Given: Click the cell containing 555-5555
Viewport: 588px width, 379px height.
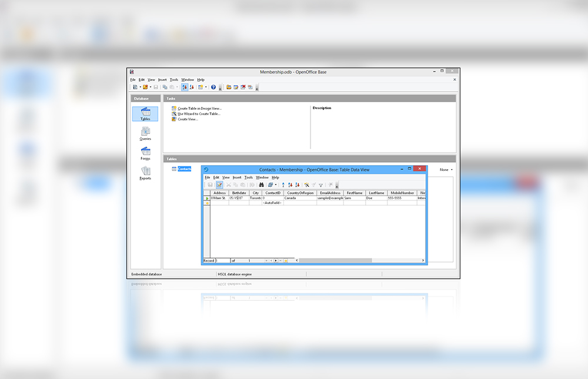Looking at the screenshot, I should coord(402,197).
